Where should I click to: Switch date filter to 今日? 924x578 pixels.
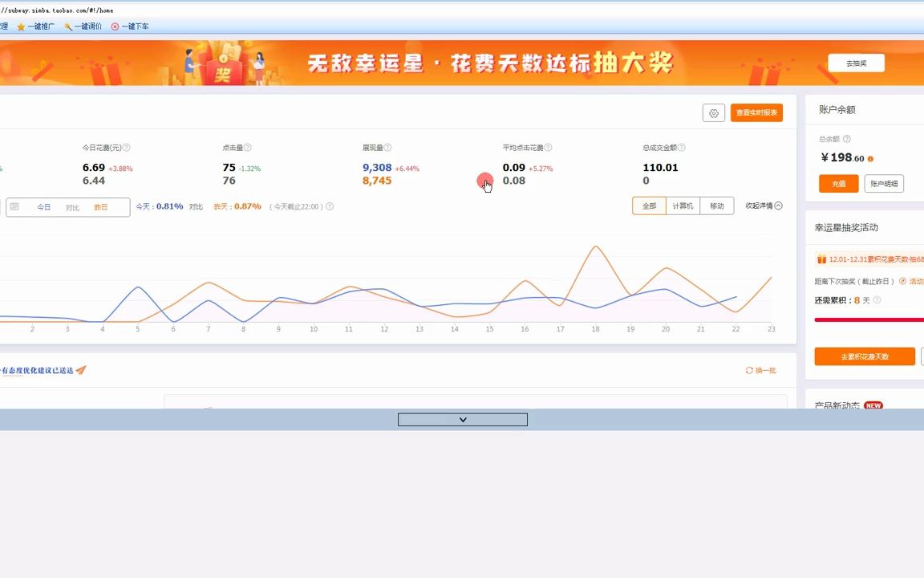(44, 206)
